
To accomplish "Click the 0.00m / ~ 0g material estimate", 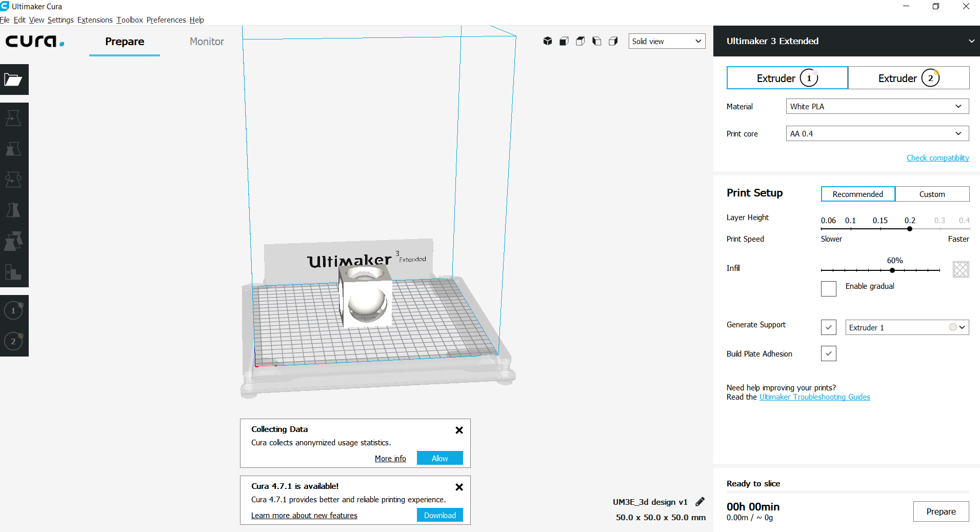I will tap(750, 518).
